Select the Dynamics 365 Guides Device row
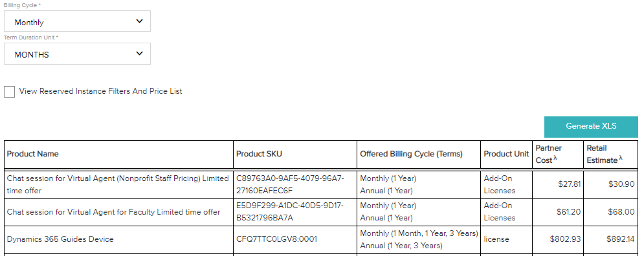The width and height of the screenshot is (644, 256). (x=321, y=240)
